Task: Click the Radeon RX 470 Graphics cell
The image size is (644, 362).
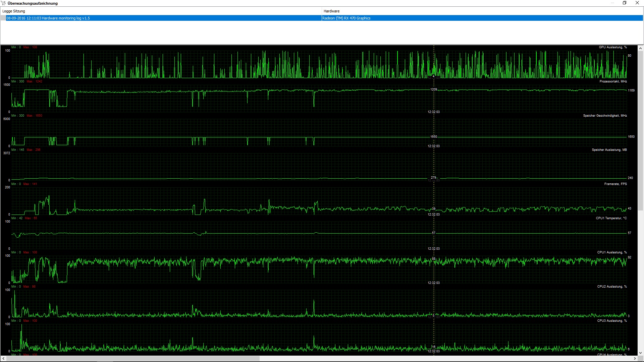Action: (x=346, y=18)
